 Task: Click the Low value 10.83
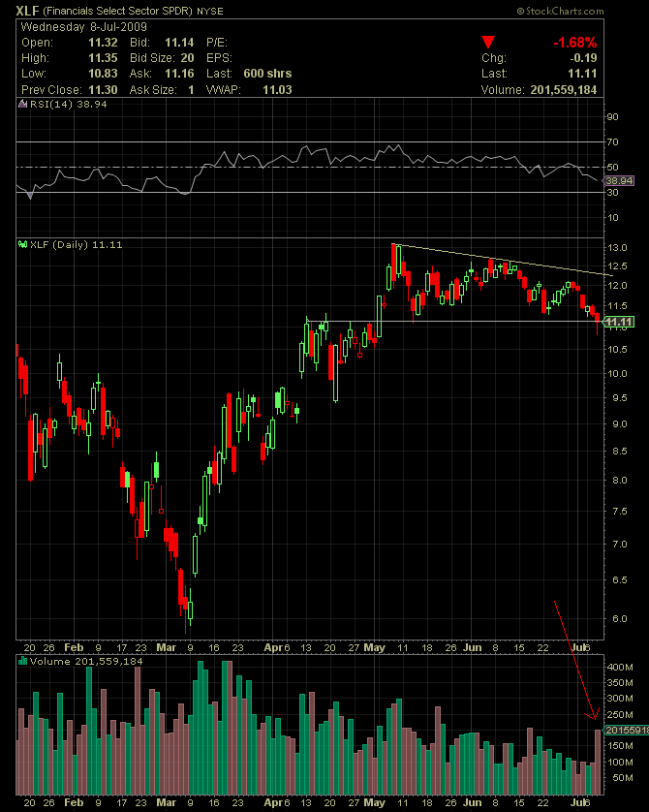103,74
